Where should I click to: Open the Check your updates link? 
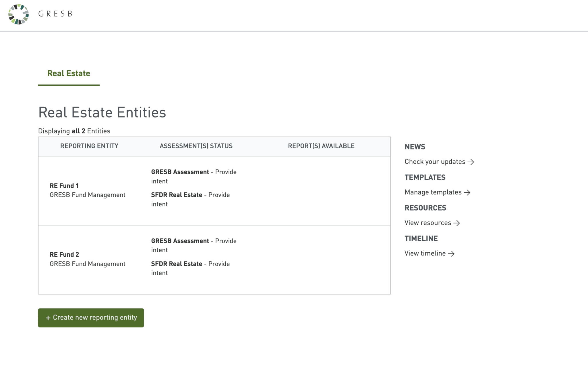435,162
